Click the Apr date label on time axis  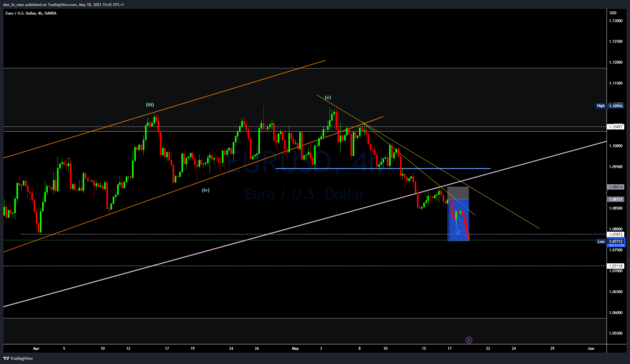[36, 348]
